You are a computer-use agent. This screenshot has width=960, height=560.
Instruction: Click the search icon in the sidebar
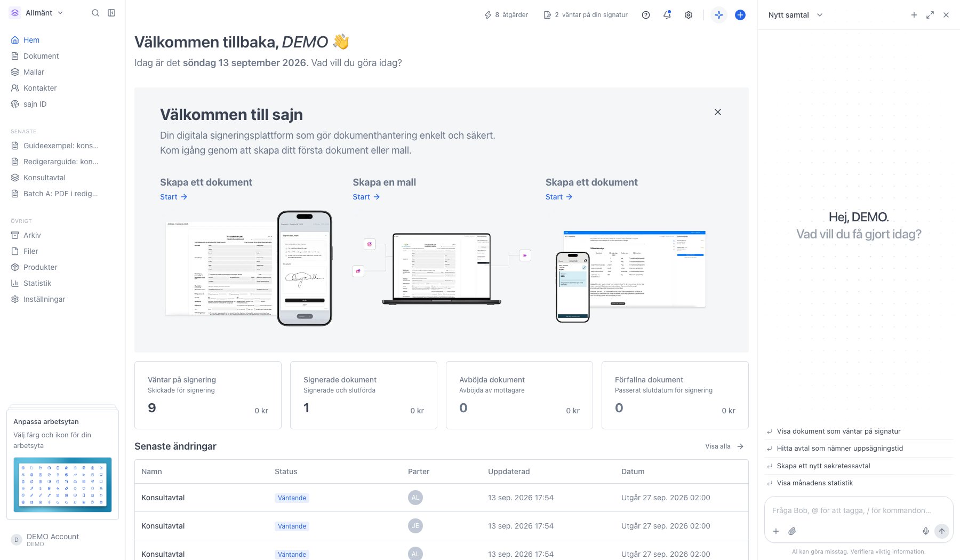click(x=95, y=13)
